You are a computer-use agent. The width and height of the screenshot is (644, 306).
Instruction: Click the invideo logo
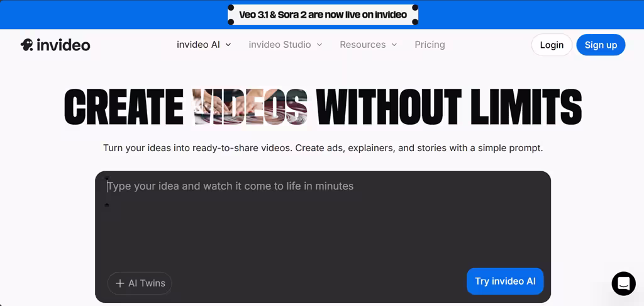coord(55,45)
